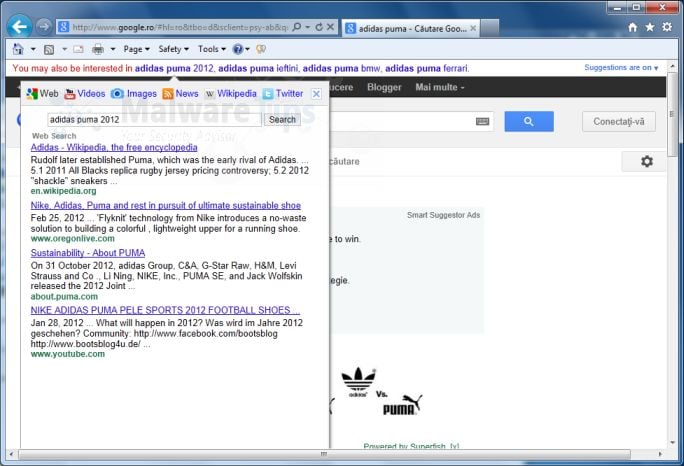The width and height of the screenshot is (684, 466).
Task: Click the address bar search magnifier icon
Action: tap(297, 27)
